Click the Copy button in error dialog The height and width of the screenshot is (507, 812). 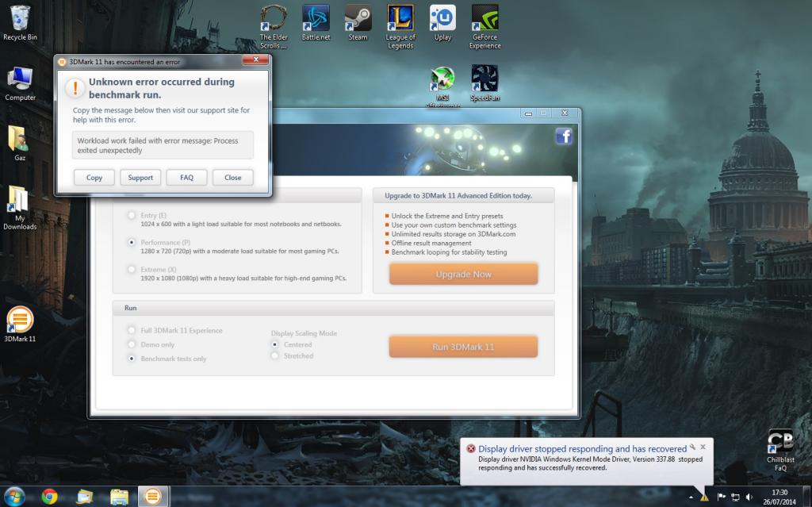coord(94,177)
